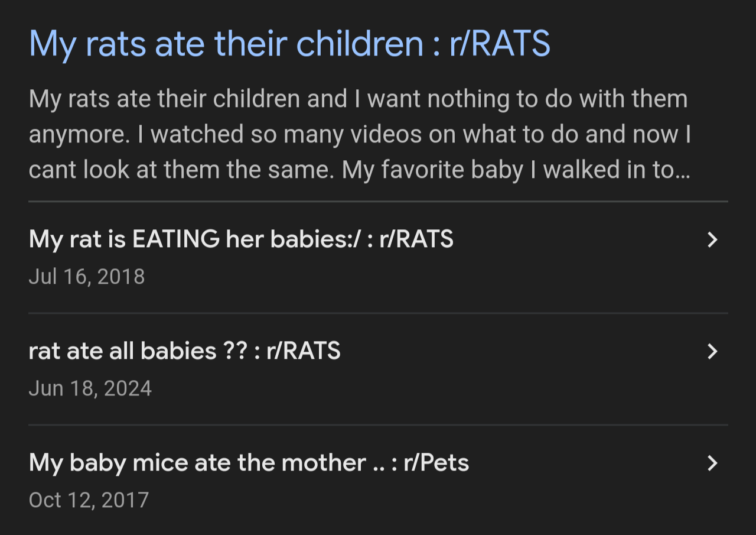
Task: Open the 'My rats ate their children' headline link
Action: (289, 44)
